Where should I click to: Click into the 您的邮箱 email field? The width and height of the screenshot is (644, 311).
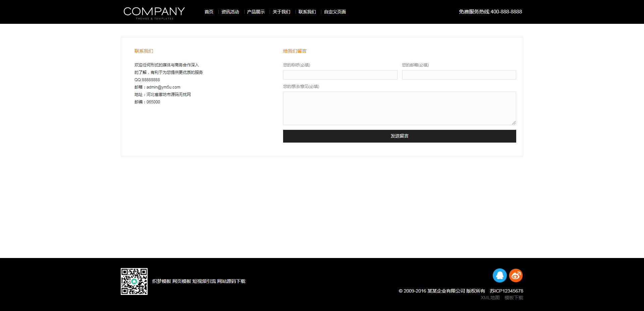click(459, 75)
